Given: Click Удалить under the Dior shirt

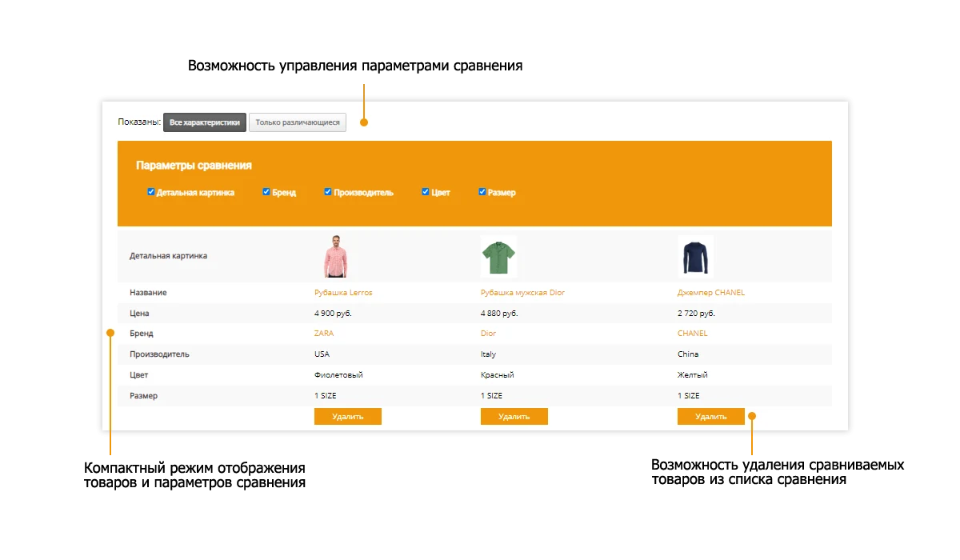Looking at the screenshot, I should point(514,416).
